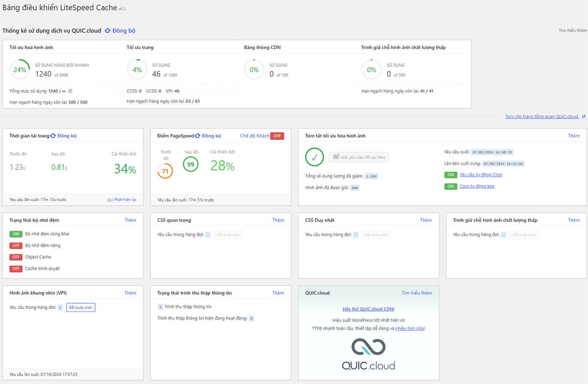Click the QUIC.cloud usage sync refresh icon
This screenshot has height=384, width=588.
point(107,31)
